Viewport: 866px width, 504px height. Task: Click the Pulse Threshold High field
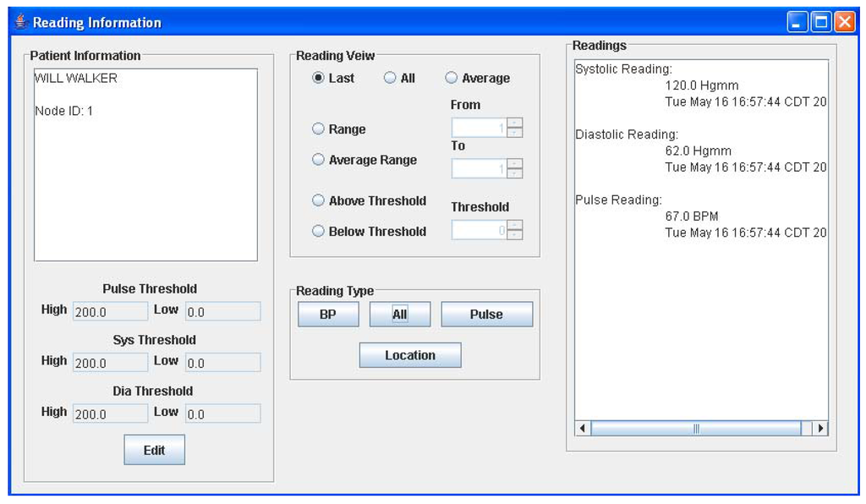[x=110, y=311]
